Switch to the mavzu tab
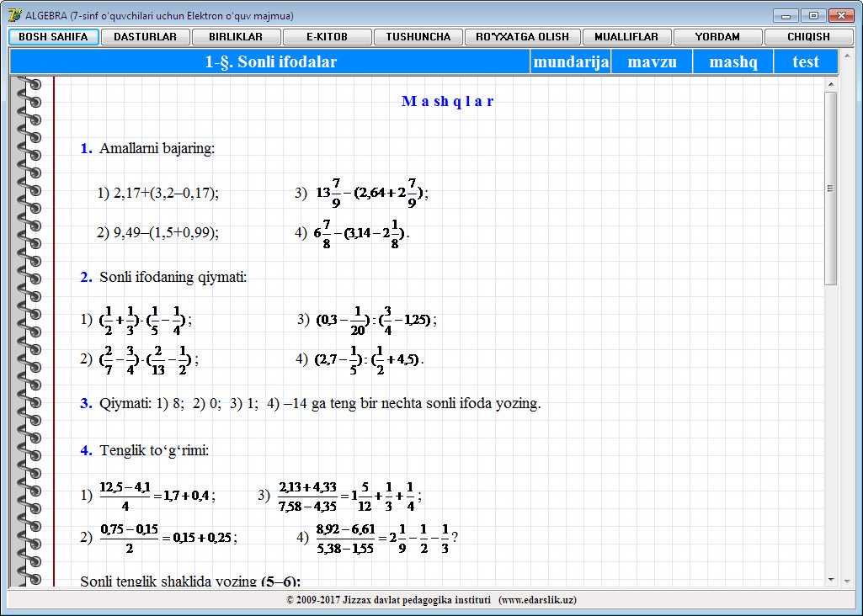 tap(653, 61)
